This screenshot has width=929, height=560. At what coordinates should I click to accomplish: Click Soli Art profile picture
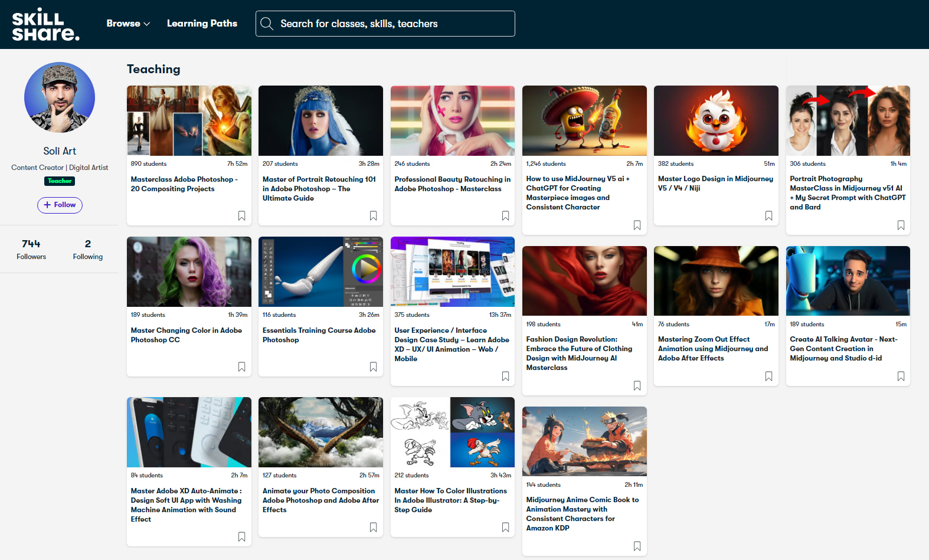coord(60,97)
